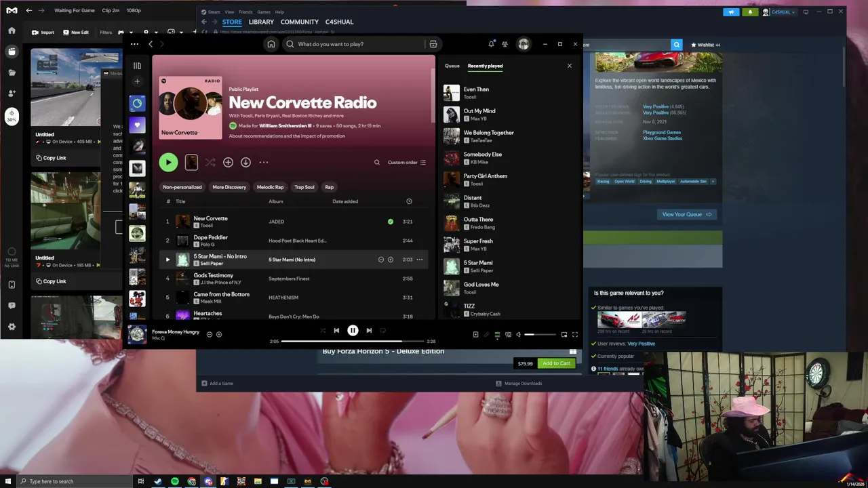Screen dimensions: 868x488
Task: Mute Spotify volume speaker icon
Action: click(x=518, y=334)
